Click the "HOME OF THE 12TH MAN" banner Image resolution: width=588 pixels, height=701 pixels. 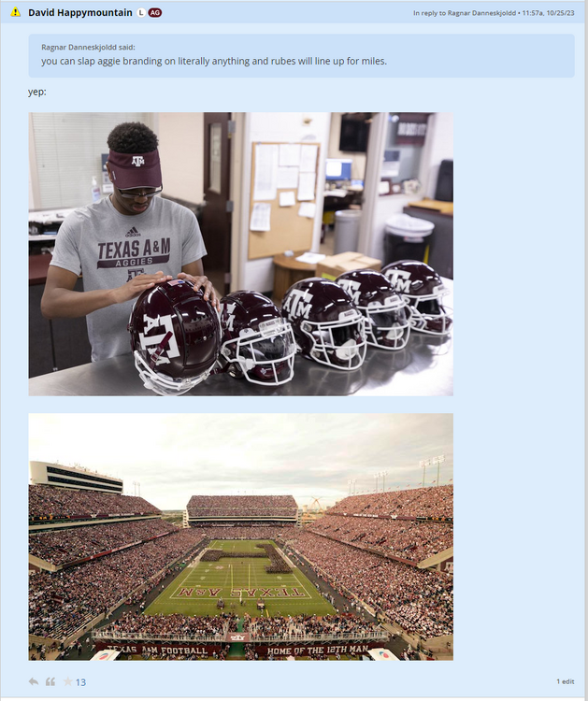point(317,651)
